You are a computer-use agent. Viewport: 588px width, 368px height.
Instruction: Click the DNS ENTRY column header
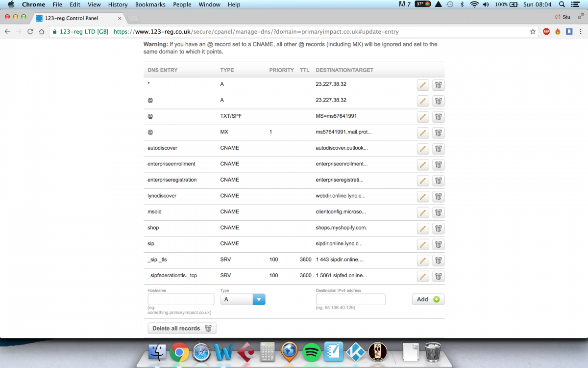tap(163, 70)
